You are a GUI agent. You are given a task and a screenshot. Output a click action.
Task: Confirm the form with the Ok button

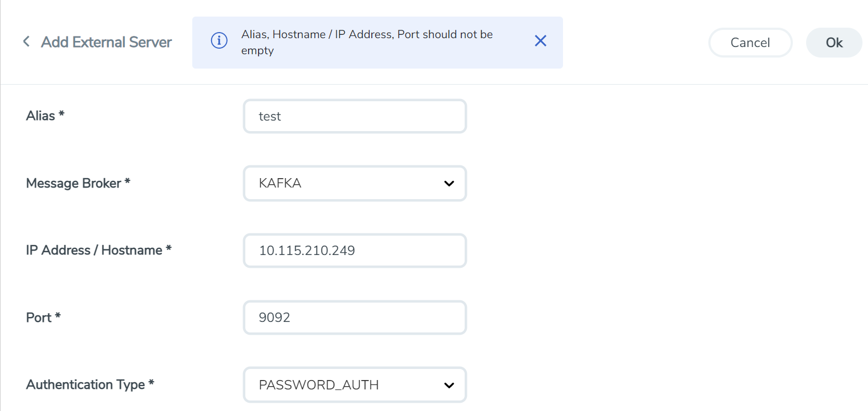[x=833, y=43]
